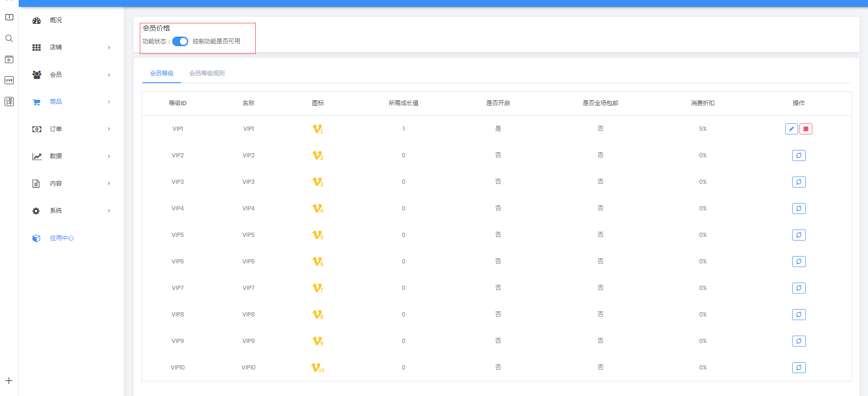Click the enable icon in VIP10 row
The width and height of the screenshot is (868, 396).
(799, 368)
